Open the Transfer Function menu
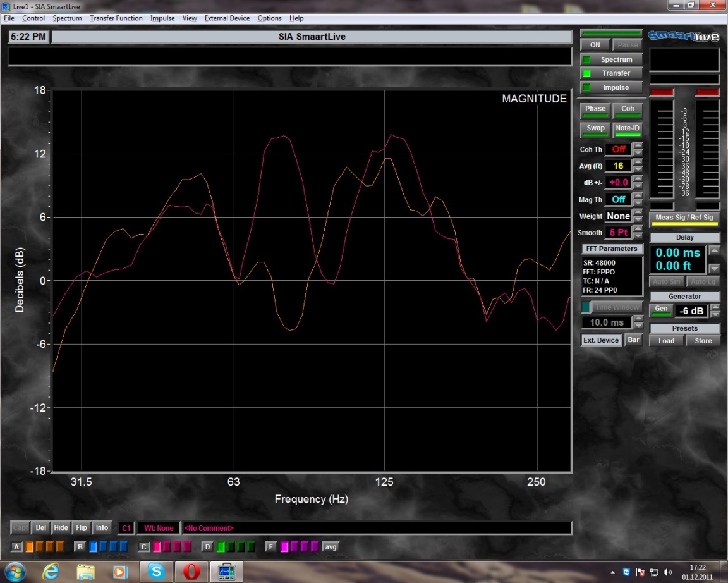The width and height of the screenshot is (728, 583). [116, 18]
